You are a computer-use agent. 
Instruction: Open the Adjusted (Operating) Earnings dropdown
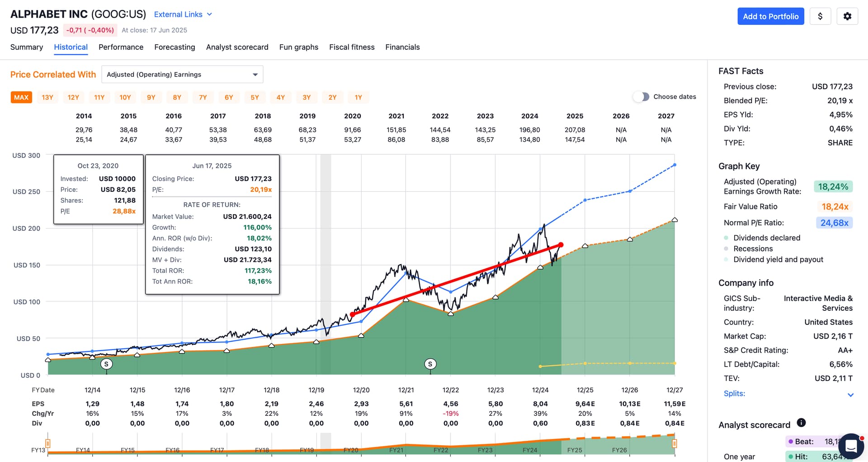pos(182,74)
